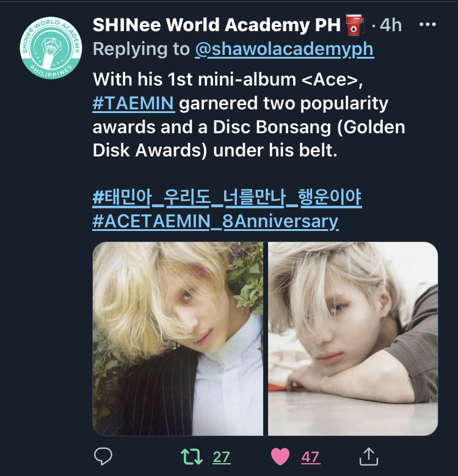458x476 pixels.
Task: Click the "Replying to" label text
Action: point(141,49)
